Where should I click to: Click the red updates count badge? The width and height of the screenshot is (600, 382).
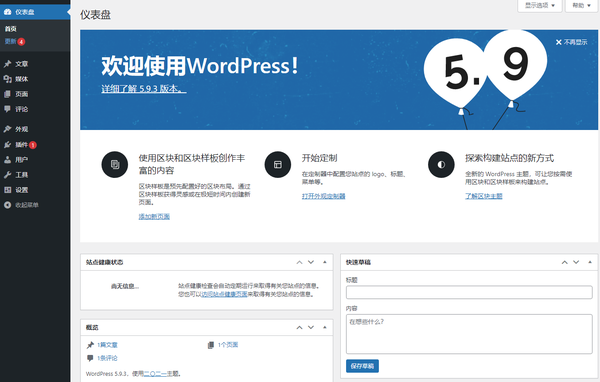click(21, 42)
